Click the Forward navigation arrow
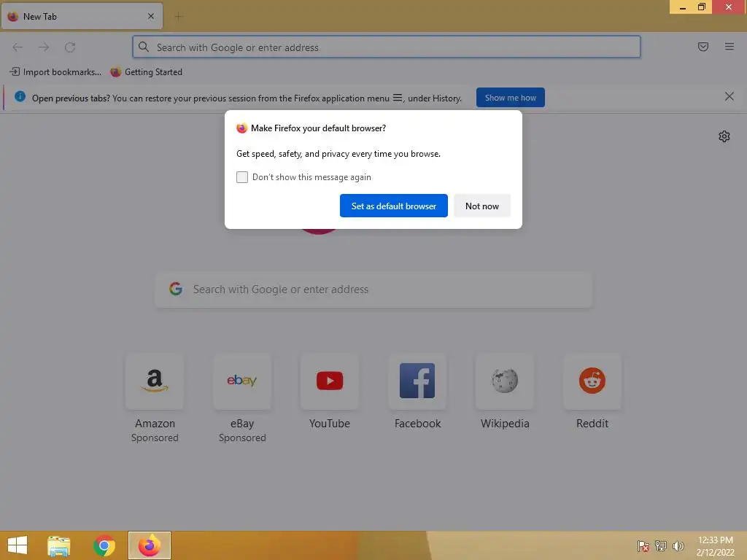Image resolution: width=747 pixels, height=560 pixels. pos(43,47)
